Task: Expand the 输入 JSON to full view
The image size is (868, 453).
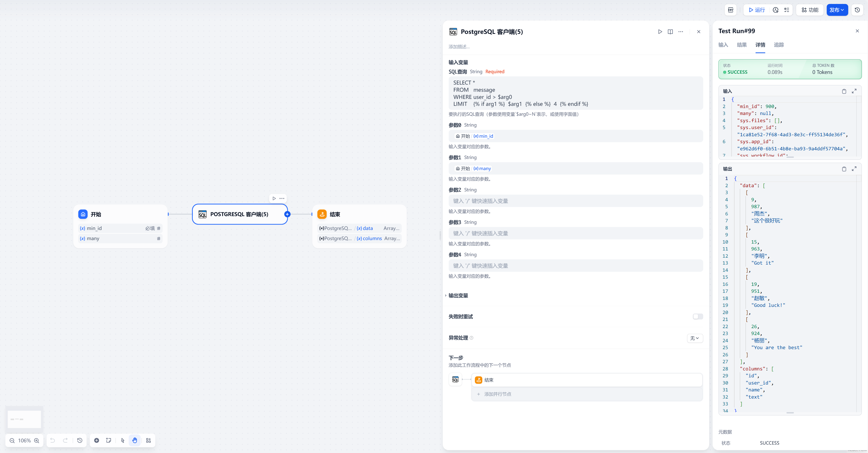Action: pyautogui.click(x=854, y=91)
